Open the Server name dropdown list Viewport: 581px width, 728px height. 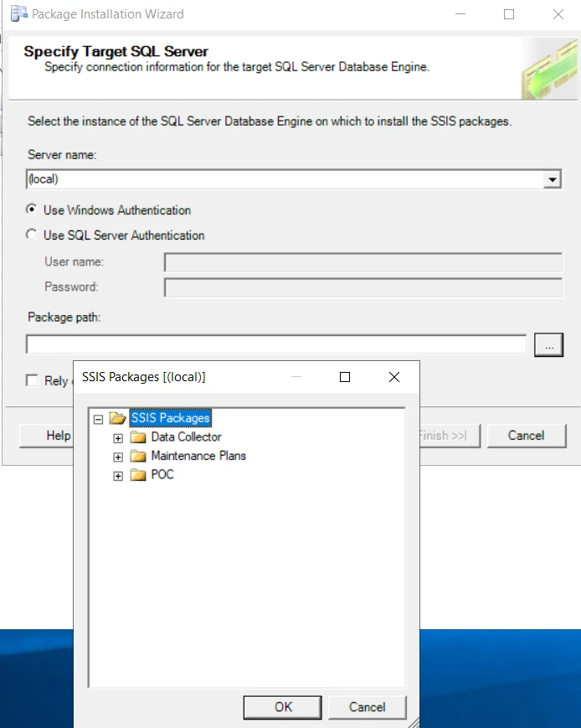[553, 179]
